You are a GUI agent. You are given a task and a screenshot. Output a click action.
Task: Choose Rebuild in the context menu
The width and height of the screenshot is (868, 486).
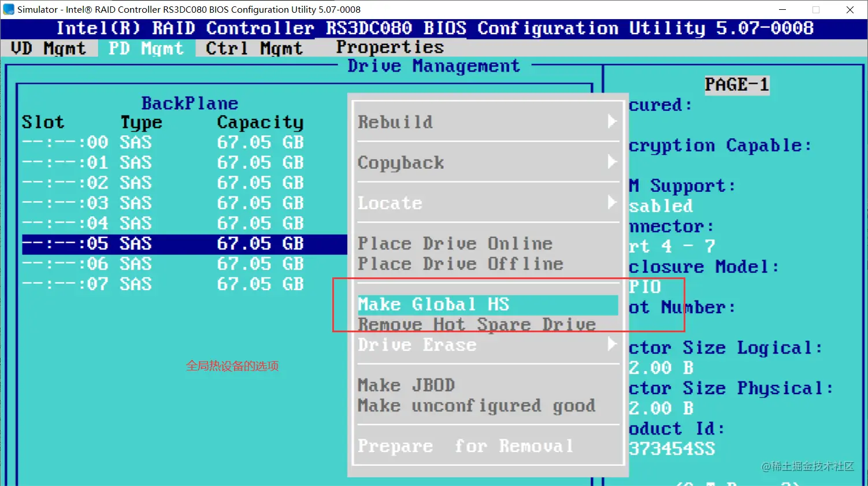click(x=395, y=122)
